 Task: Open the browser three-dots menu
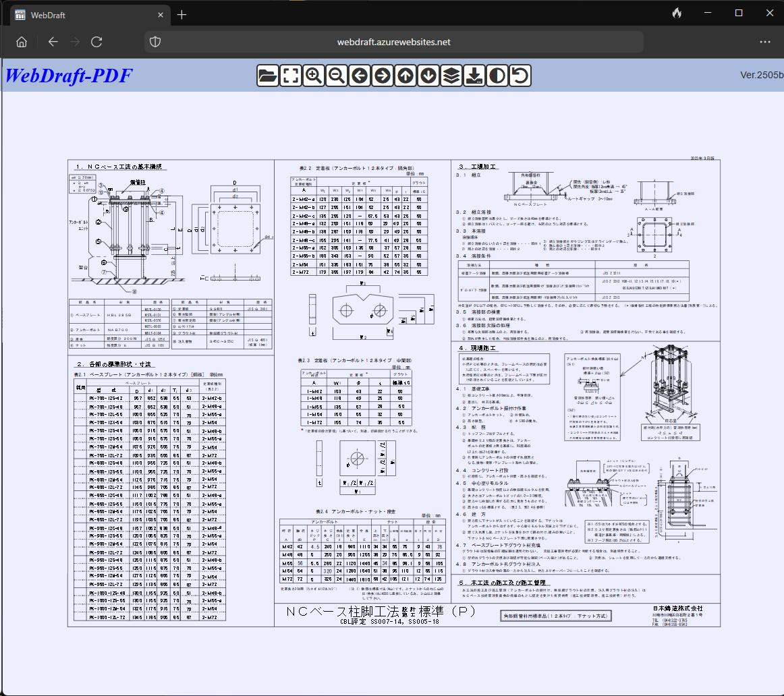click(765, 42)
